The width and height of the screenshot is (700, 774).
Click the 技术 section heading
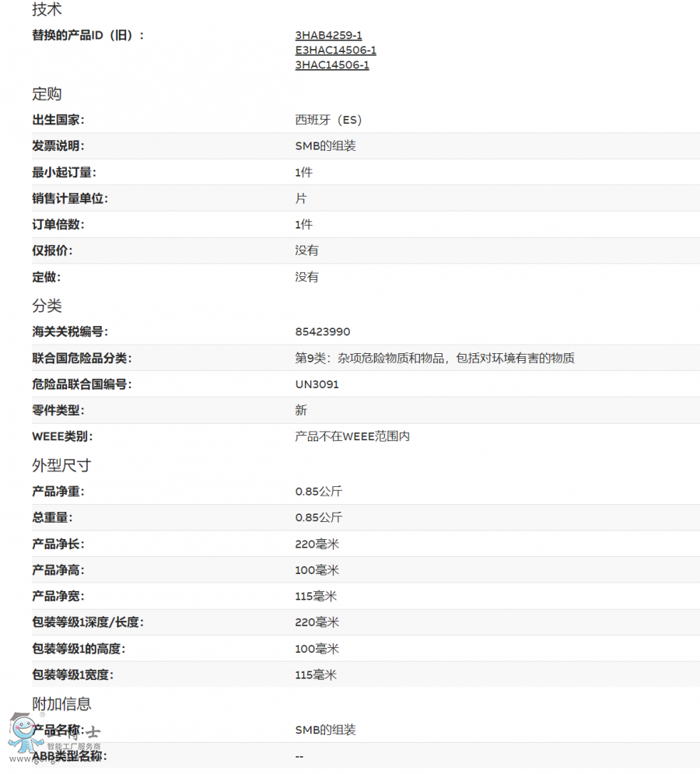(x=47, y=10)
